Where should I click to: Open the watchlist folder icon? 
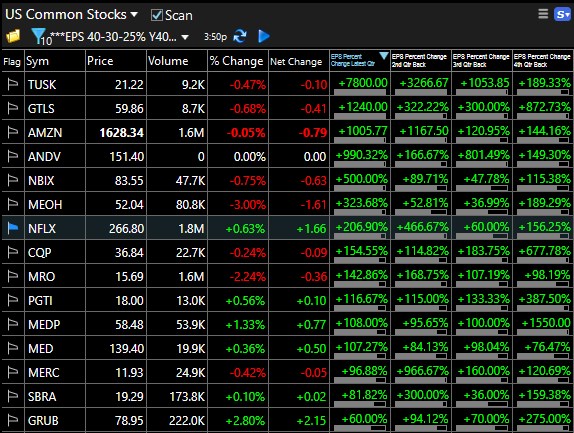[x=13, y=36]
